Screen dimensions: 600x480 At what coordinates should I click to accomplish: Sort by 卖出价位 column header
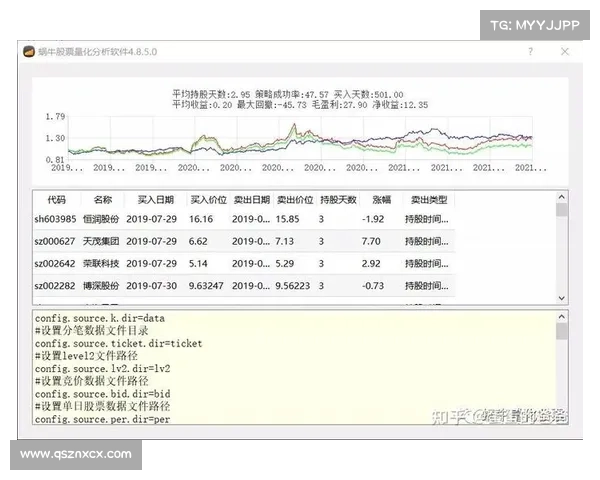point(295,199)
